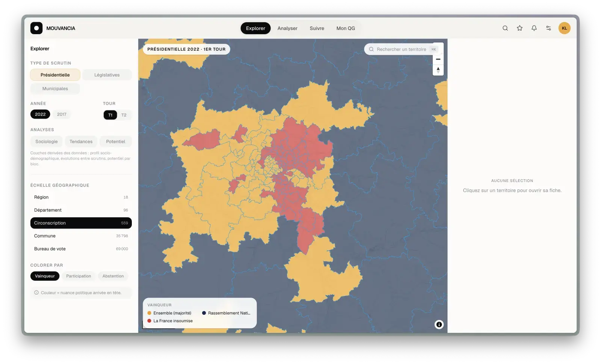Open notifications bell icon
601x364 pixels.
point(534,28)
